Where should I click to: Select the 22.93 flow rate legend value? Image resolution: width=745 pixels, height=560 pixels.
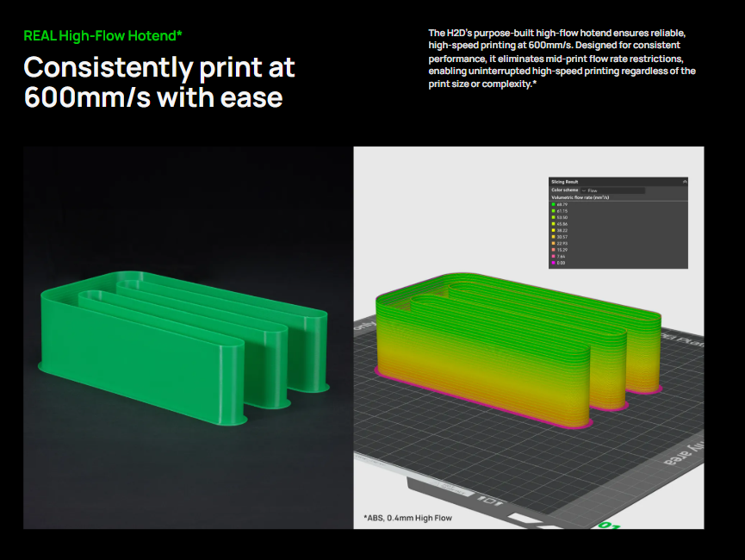pyautogui.click(x=562, y=244)
